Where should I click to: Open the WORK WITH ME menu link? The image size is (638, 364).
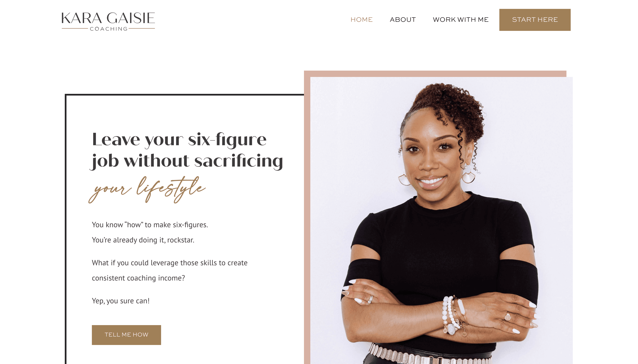(461, 19)
